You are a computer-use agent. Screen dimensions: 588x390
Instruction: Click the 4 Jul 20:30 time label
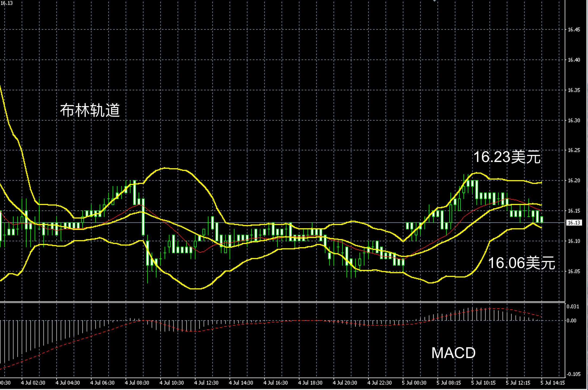345,383
